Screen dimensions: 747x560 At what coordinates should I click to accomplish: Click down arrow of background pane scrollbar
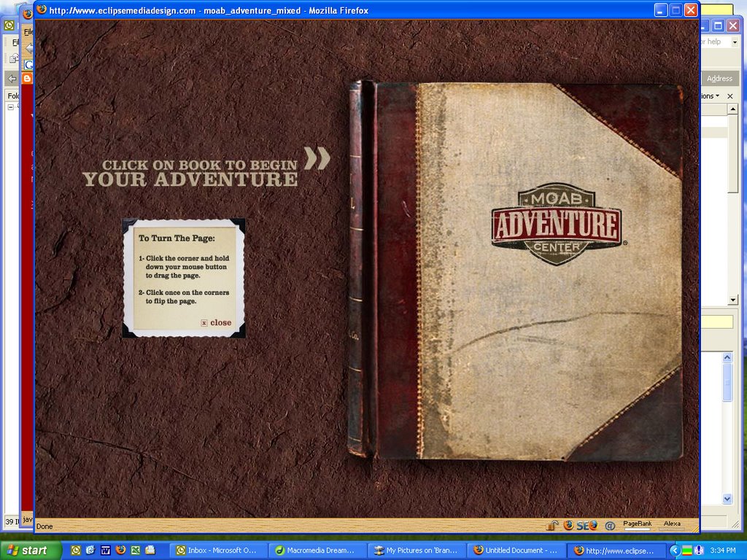pyautogui.click(x=732, y=300)
